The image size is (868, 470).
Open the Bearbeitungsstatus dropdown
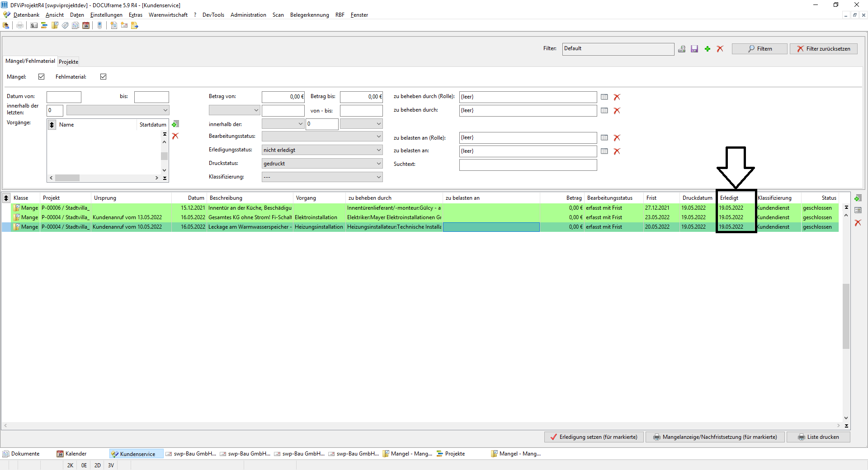point(322,136)
